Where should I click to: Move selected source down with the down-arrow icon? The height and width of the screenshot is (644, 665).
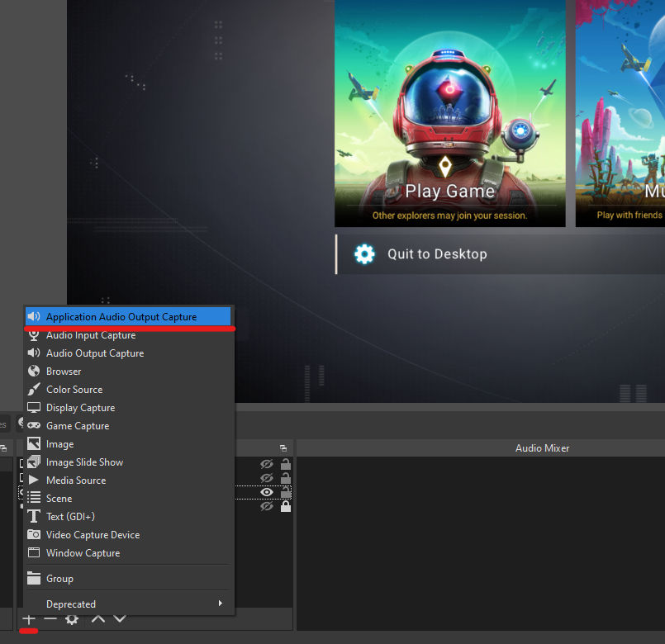(120, 618)
